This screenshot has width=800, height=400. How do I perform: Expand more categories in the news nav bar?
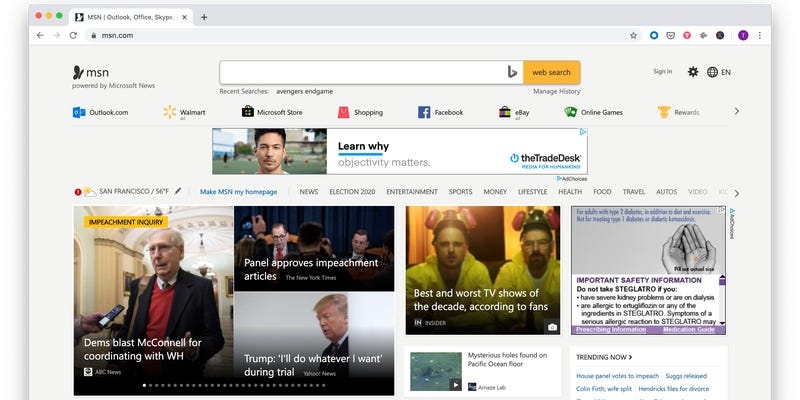click(x=736, y=193)
